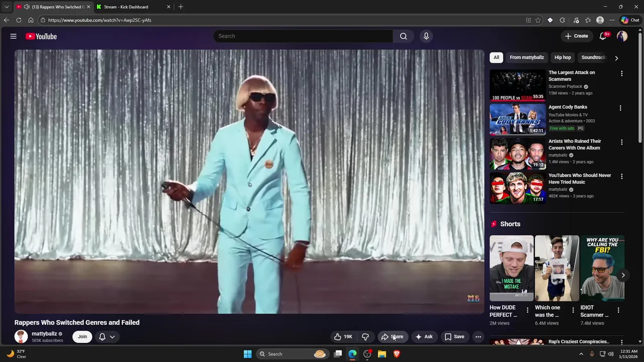Open the favorites list
644x362 pixels.
coord(588,20)
